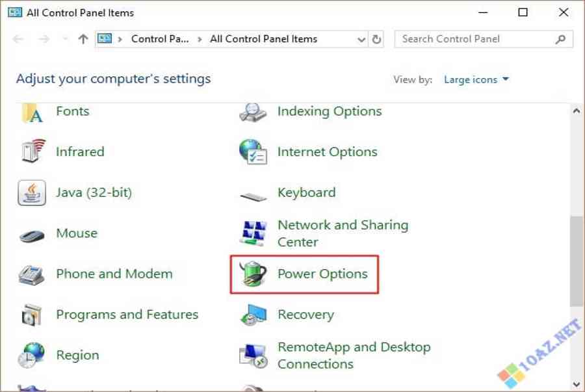Close the Control Panel window

[564, 12]
